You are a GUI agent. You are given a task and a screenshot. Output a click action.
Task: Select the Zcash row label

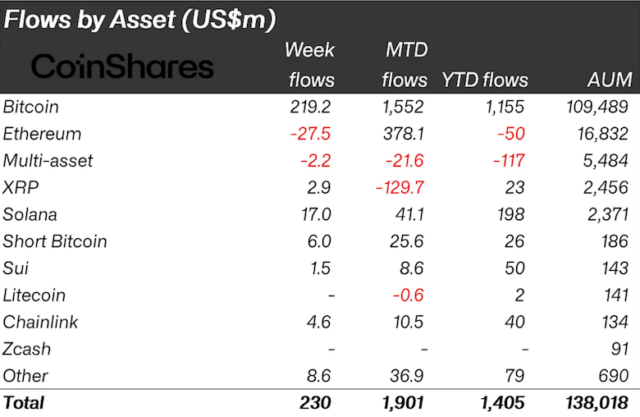[x=28, y=349]
